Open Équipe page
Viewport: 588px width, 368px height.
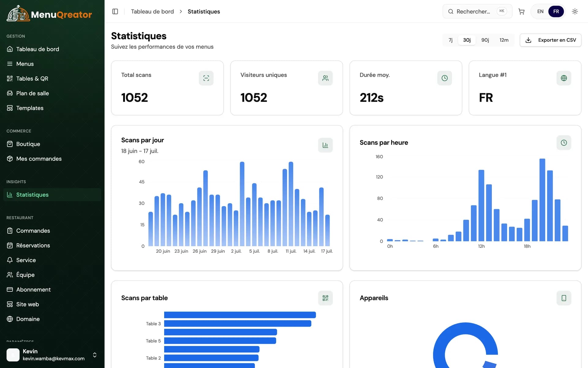tap(52, 275)
